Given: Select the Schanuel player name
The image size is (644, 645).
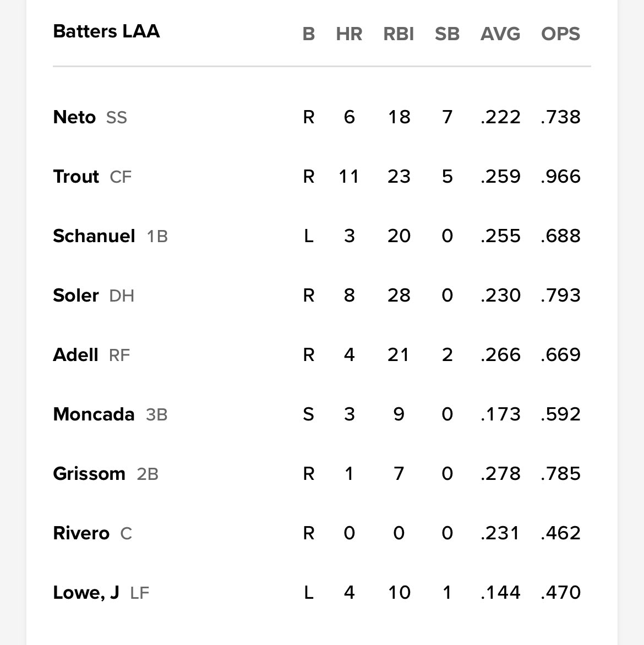Looking at the screenshot, I should (x=94, y=236).
